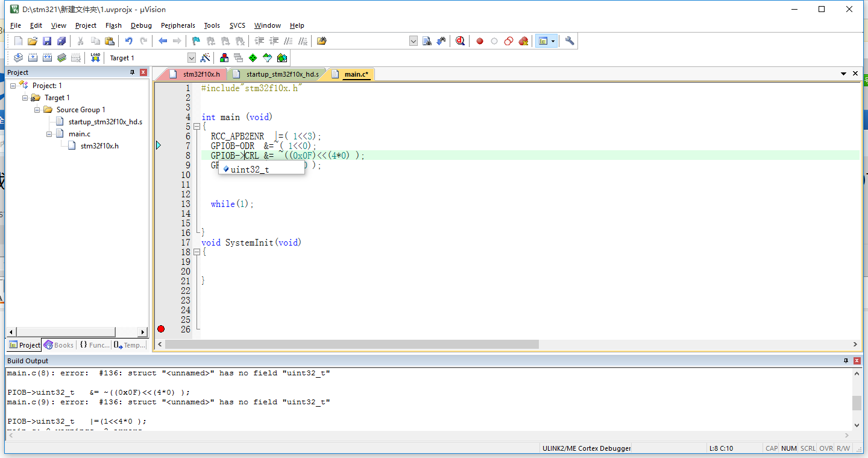Start the debug session icon
The width and height of the screenshot is (868, 458).
pos(460,41)
